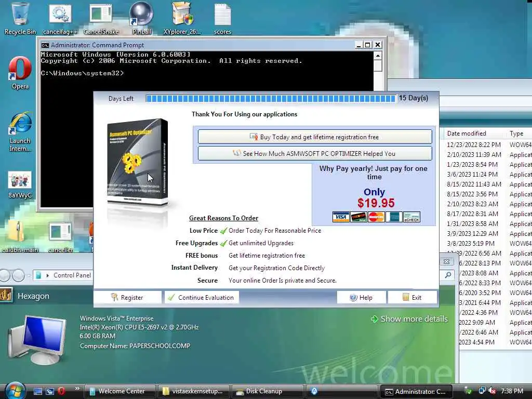The image size is (532, 399).
Task: Open the CancelSnake desktop icon
Action: (x=101, y=19)
